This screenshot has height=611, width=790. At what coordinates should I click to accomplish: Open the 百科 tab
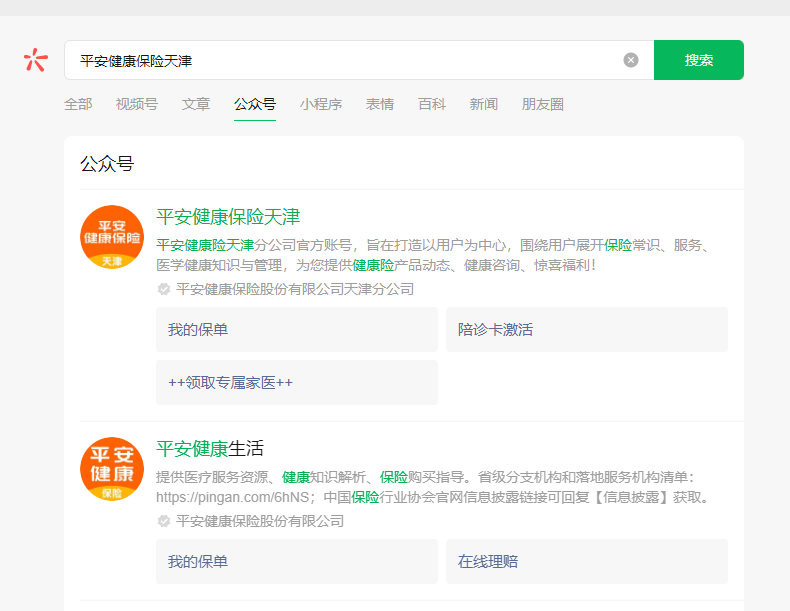pyautogui.click(x=432, y=104)
